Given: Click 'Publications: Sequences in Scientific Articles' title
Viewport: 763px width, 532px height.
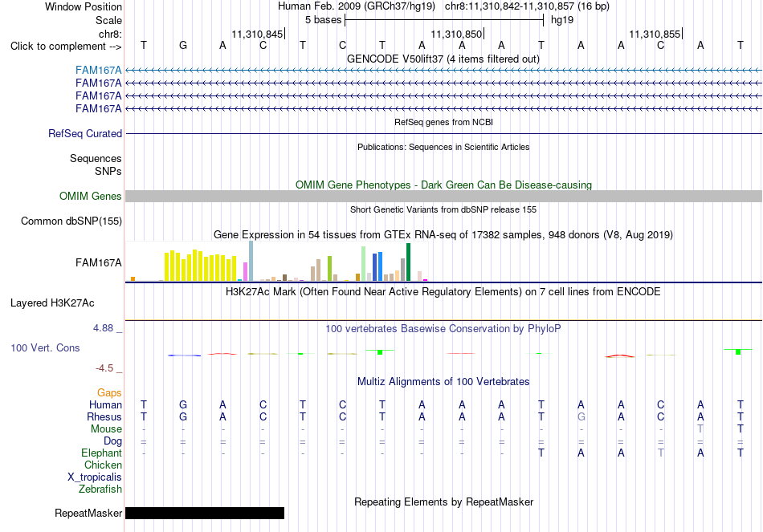Looking at the screenshot, I should [443, 147].
